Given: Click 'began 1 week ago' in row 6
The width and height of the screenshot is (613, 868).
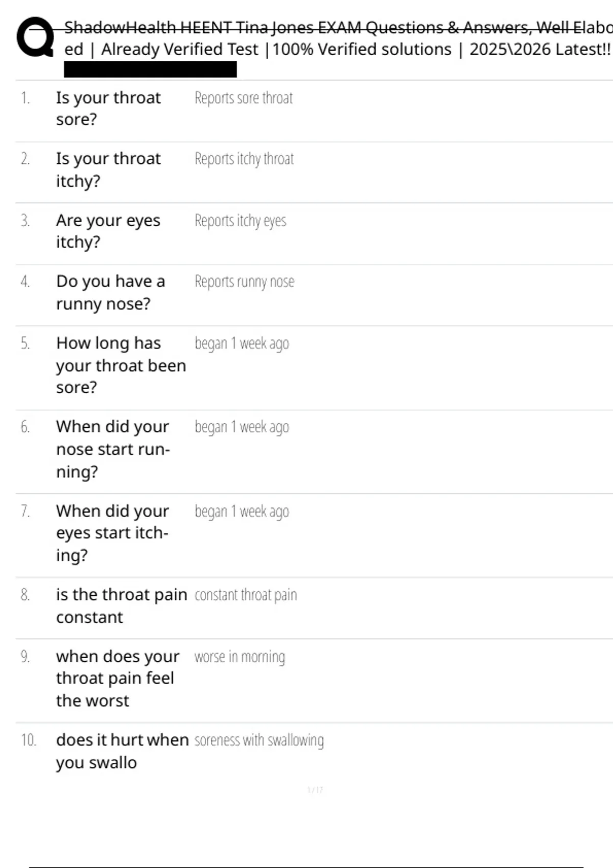Looking at the screenshot, I should (x=242, y=427).
